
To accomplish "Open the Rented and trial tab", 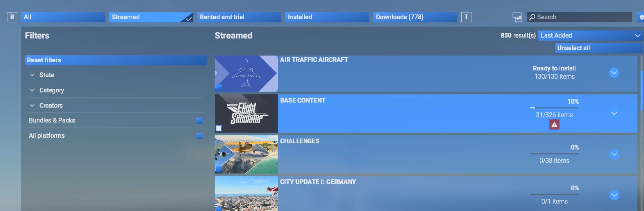I will click(x=239, y=17).
